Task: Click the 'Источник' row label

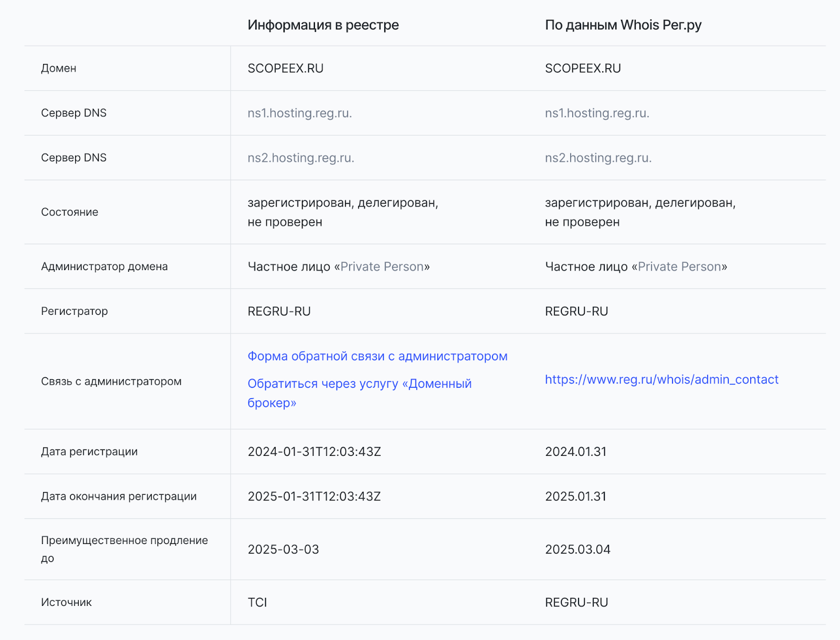Action: (x=66, y=602)
